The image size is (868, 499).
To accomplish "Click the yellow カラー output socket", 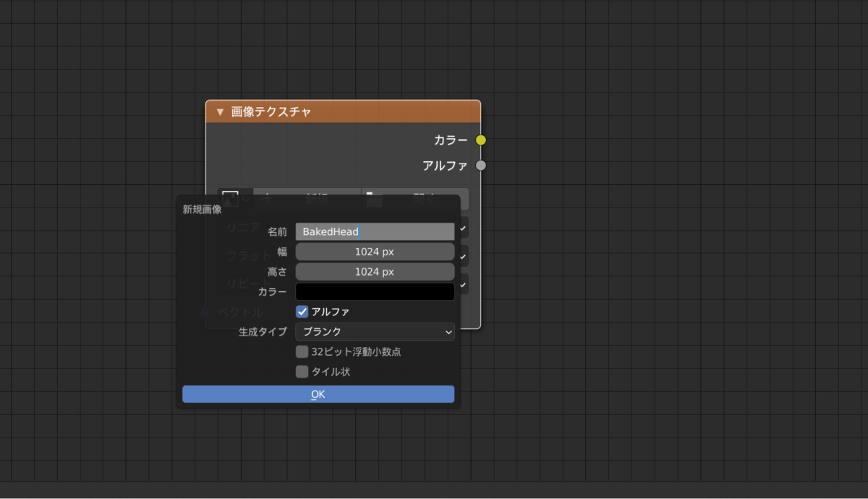I will click(481, 140).
